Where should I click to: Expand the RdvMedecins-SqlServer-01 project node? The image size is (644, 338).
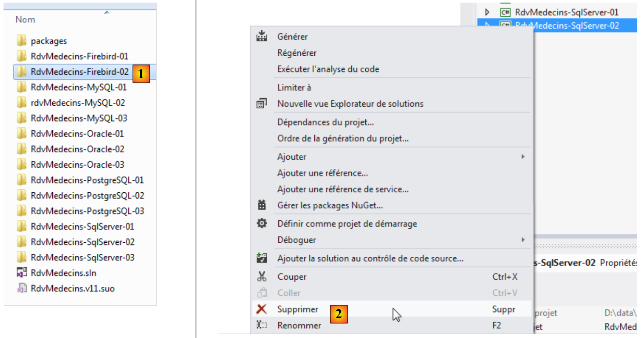pos(487,12)
